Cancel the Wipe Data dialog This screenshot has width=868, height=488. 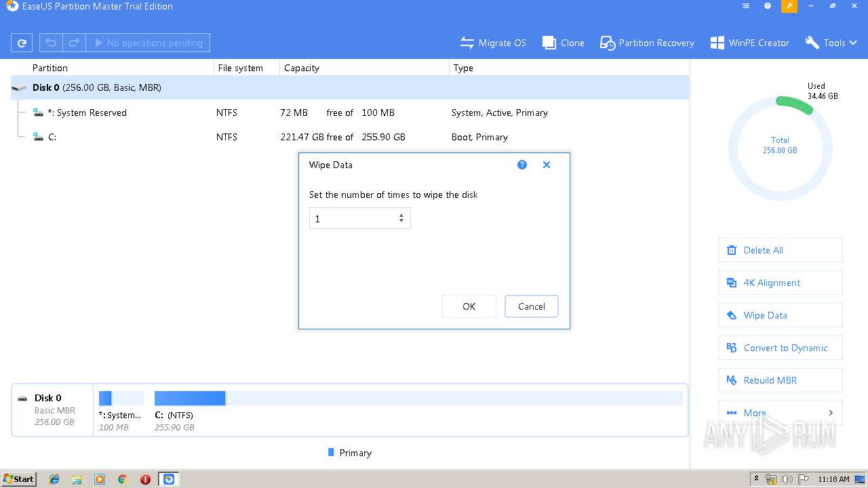pyautogui.click(x=532, y=306)
